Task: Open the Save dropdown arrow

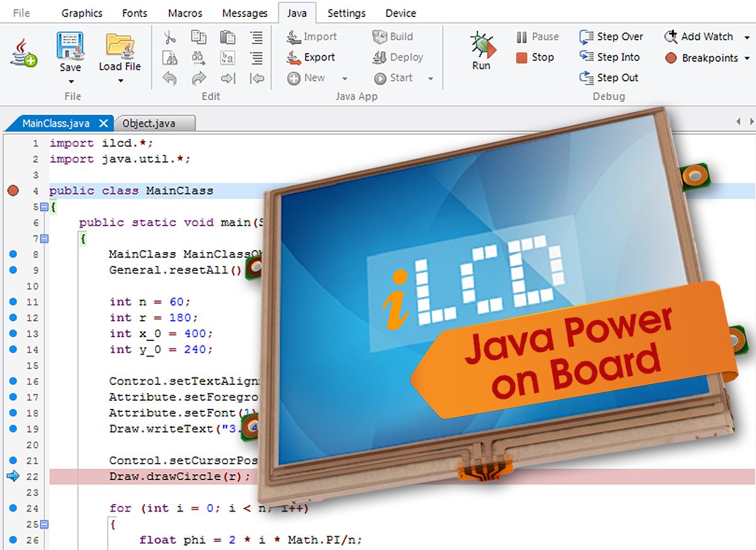Action: point(71,81)
